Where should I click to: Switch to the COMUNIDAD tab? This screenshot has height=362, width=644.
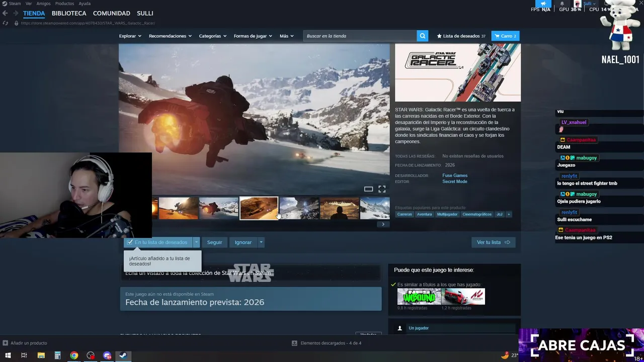pos(112,13)
